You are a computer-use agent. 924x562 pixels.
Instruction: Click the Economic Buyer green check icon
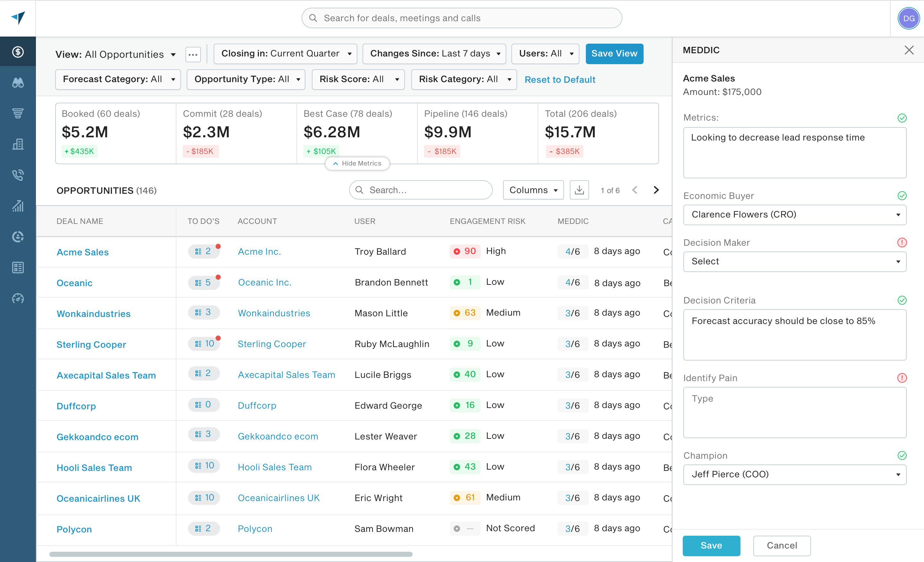pyautogui.click(x=902, y=196)
